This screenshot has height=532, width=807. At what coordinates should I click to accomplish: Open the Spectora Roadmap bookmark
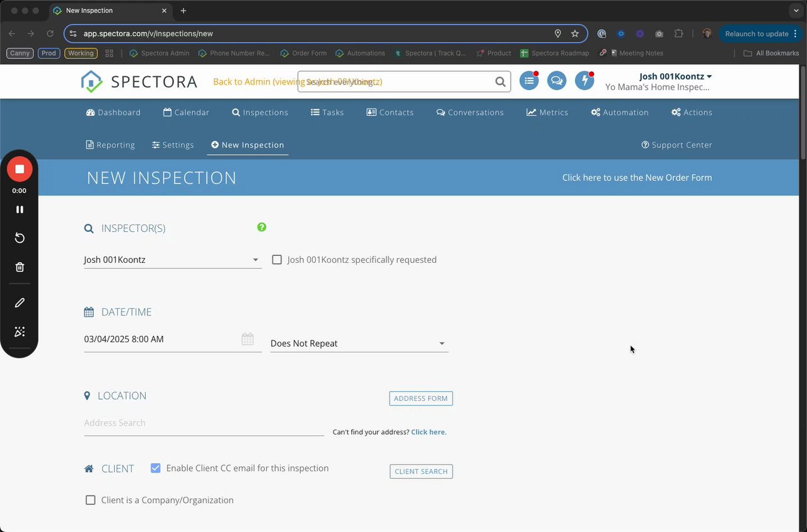(x=555, y=53)
